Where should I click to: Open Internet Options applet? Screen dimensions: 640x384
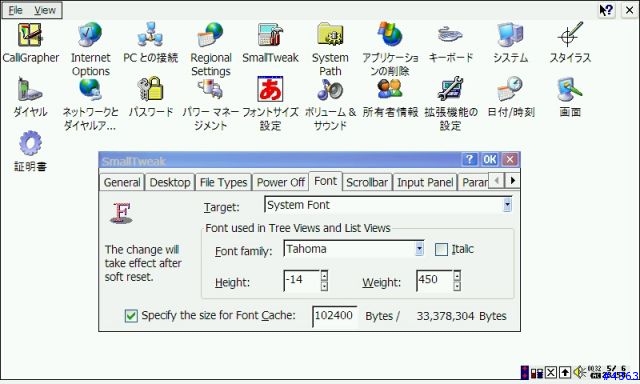[90, 49]
